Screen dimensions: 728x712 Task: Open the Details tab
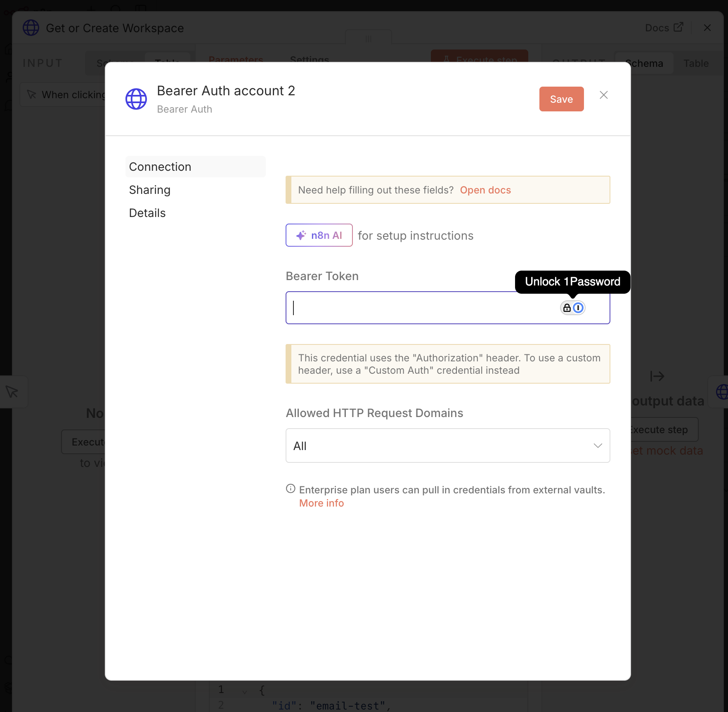147,213
